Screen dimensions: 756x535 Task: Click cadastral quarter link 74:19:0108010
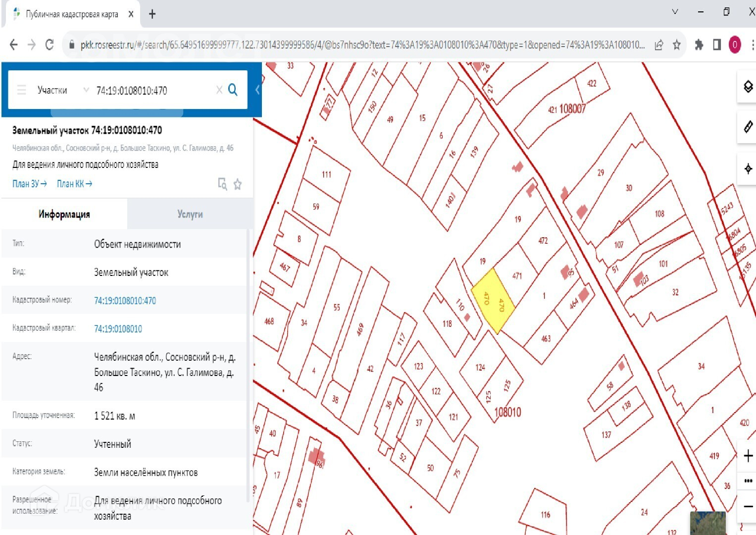click(118, 329)
